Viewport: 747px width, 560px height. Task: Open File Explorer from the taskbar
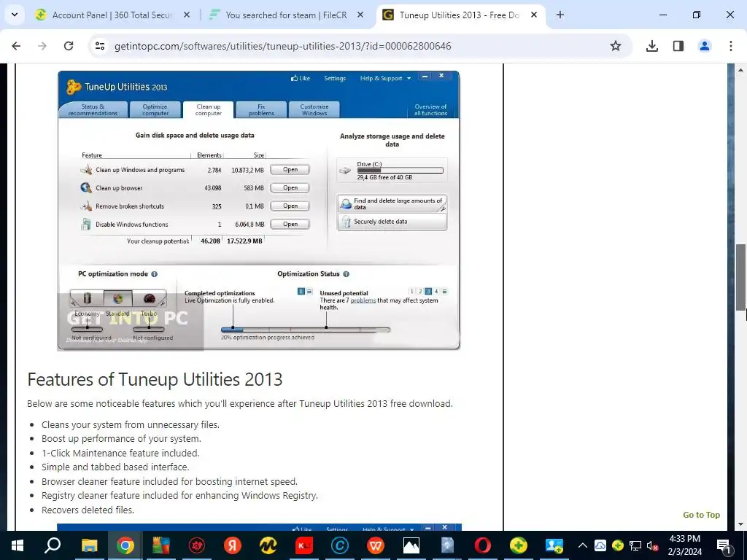pos(89,545)
